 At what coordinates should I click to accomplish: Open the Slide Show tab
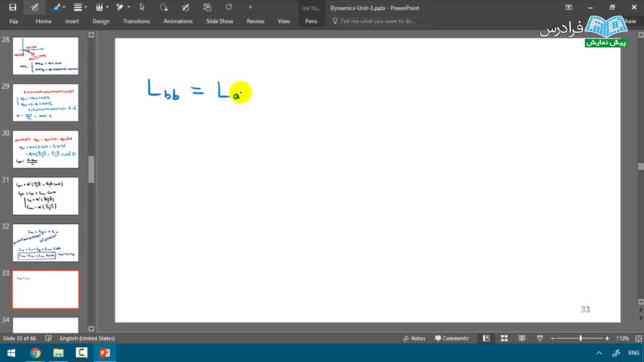pos(219,21)
